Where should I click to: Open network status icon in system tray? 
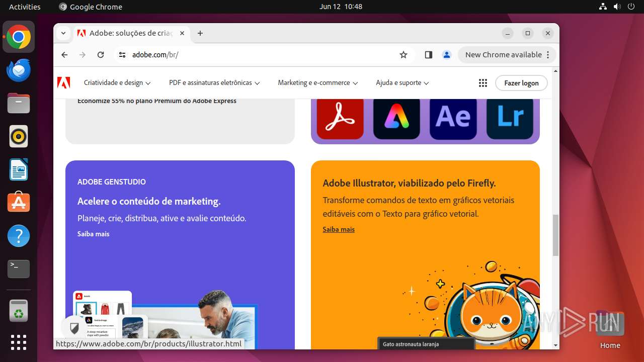coord(603,7)
